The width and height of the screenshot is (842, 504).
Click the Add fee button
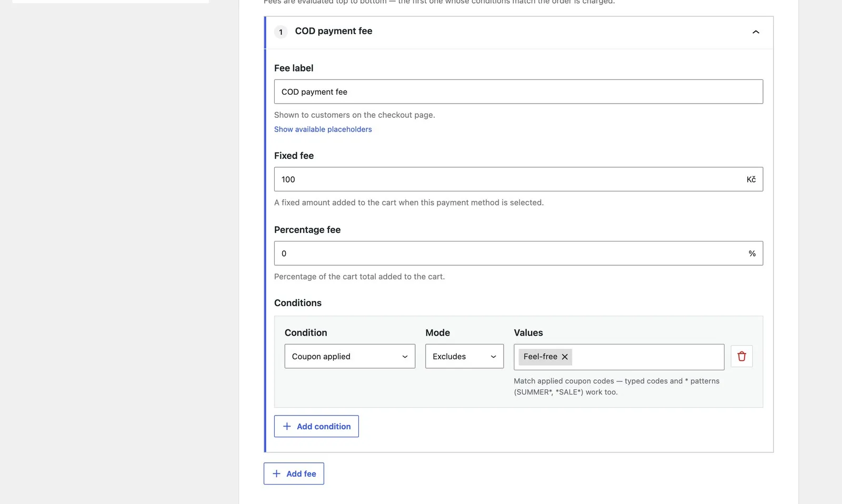[294, 473]
